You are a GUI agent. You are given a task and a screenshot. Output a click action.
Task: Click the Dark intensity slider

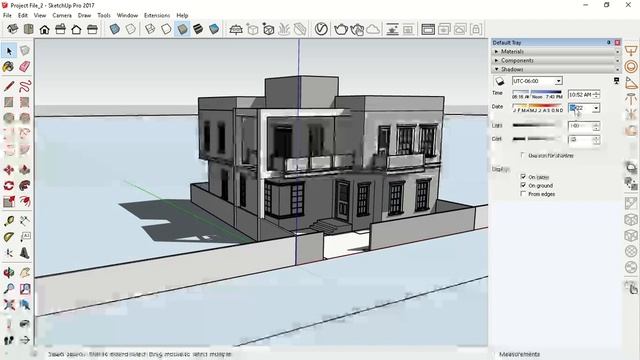538,139
